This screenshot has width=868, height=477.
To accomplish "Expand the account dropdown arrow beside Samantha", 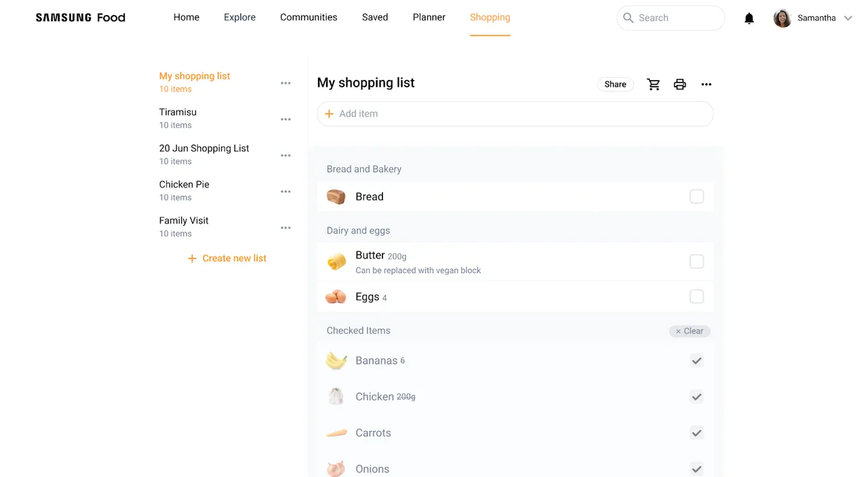I will pos(847,18).
